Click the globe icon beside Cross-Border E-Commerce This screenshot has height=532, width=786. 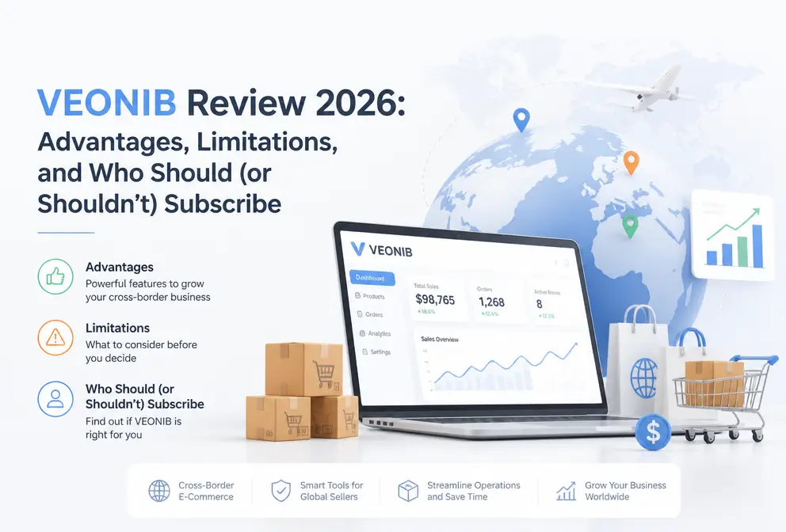159,490
